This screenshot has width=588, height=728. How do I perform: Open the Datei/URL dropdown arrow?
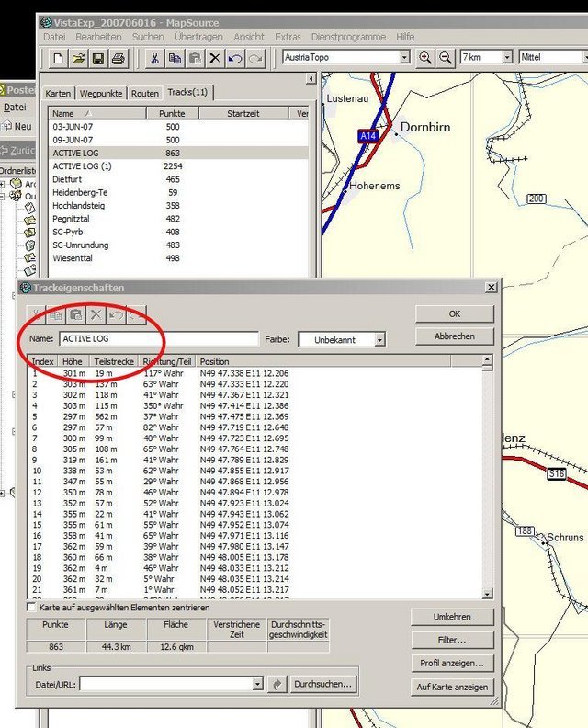click(257, 684)
